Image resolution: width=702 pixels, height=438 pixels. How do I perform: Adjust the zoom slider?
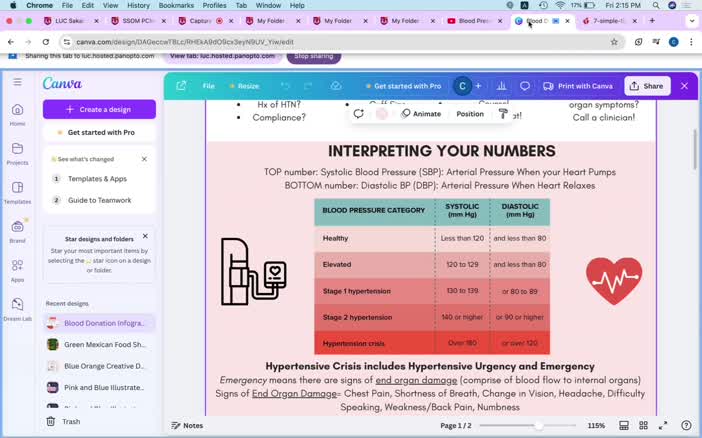(x=539, y=425)
